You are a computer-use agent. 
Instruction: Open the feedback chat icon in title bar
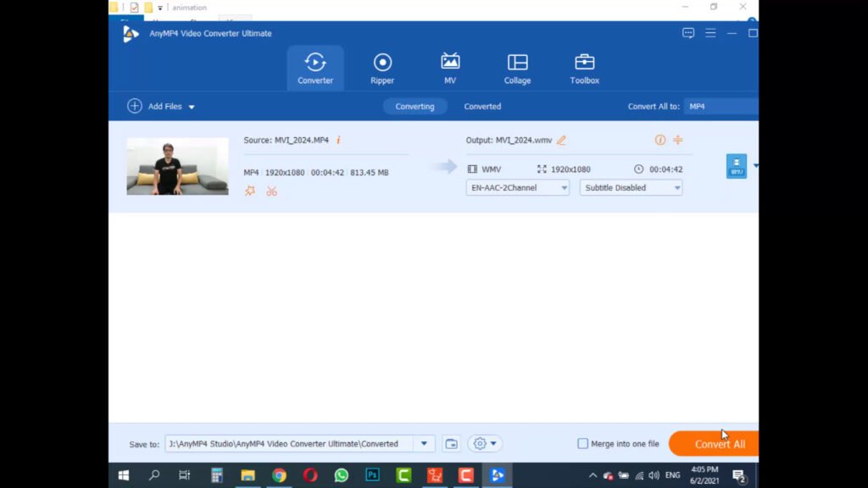(688, 33)
